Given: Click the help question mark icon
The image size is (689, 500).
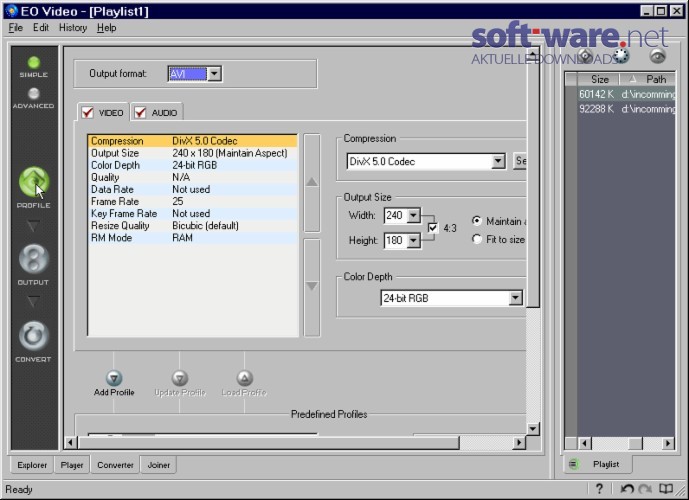Looking at the screenshot, I should click(599, 489).
